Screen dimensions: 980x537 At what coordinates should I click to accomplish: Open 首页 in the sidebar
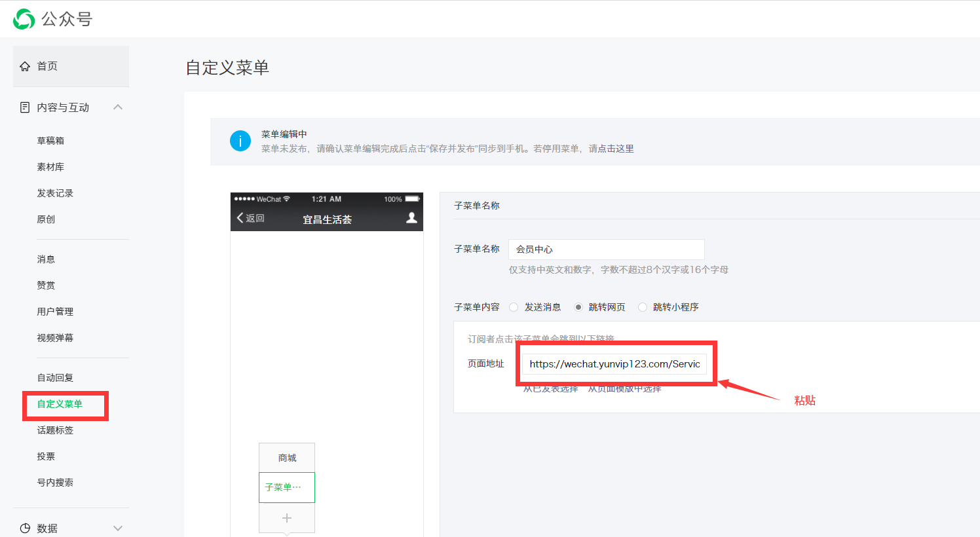[71, 66]
